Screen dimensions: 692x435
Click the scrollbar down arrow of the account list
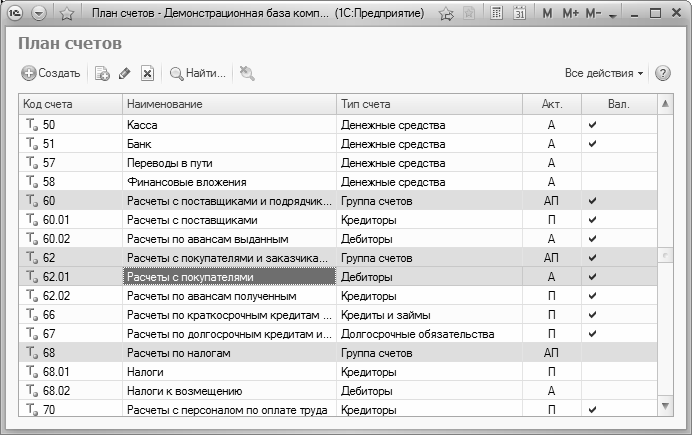coord(665,405)
